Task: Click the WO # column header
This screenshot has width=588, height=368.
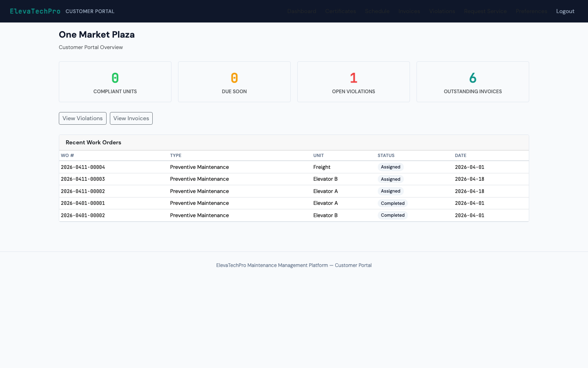Action: tap(67, 155)
